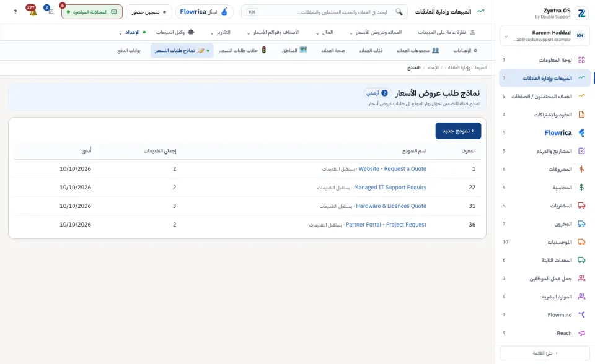Open Employee Workload people icon
595x364 pixels.
pos(581,279)
